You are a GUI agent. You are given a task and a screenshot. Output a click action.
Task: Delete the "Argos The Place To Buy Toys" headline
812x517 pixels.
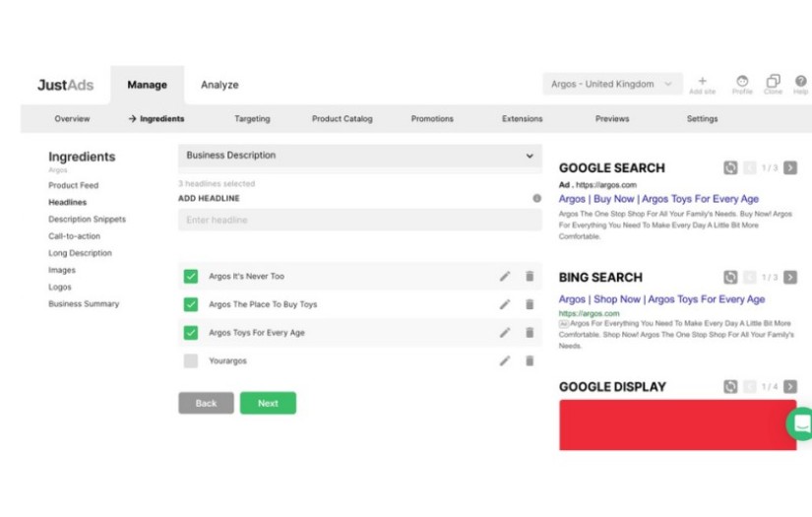pos(530,304)
